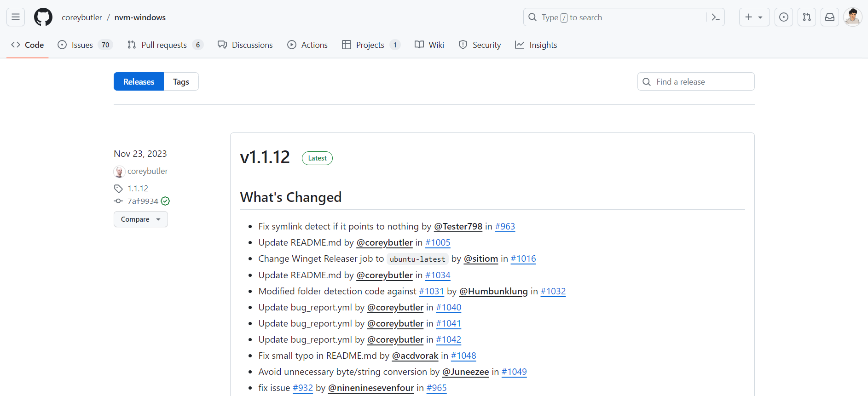Open pull request #1042
The image size is (868, 396).
coord(449,339)
